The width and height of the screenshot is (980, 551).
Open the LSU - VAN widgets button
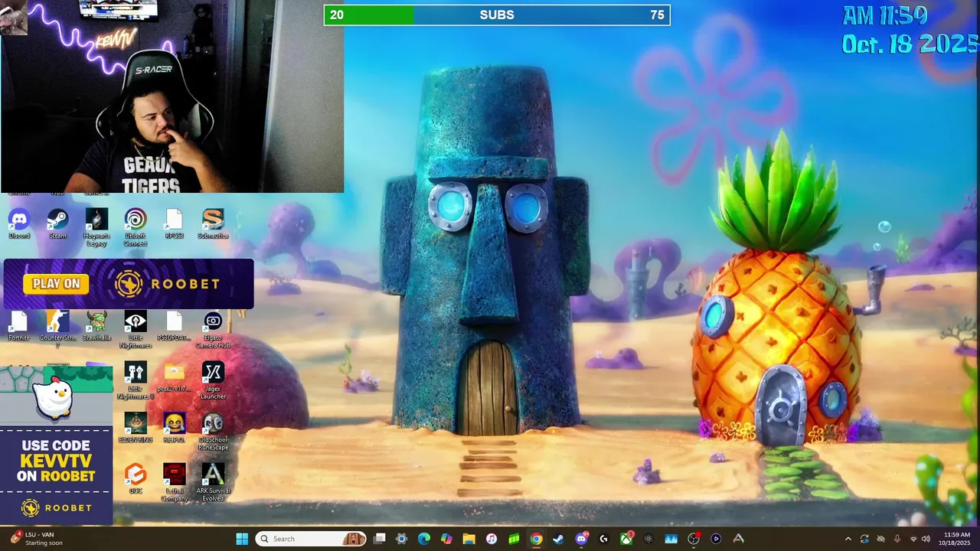(x=34, y=539)
